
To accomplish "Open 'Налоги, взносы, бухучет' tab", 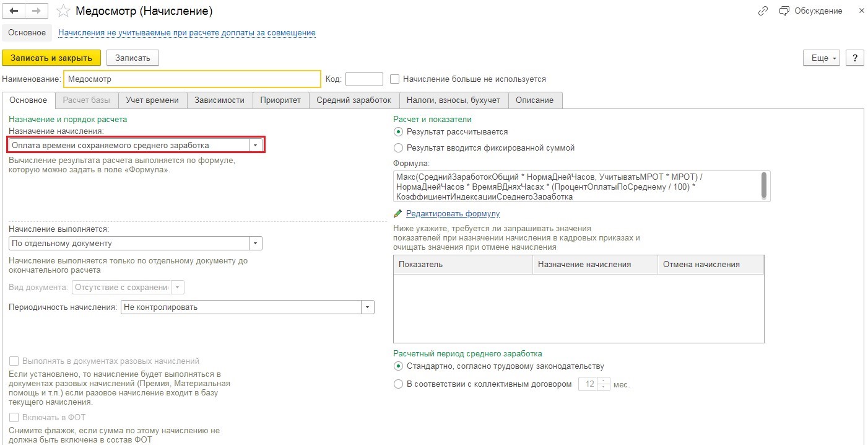I will click(454, 100).
